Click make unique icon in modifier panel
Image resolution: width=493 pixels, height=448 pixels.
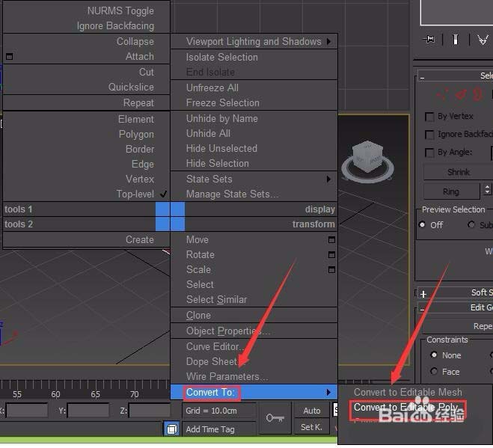tap(483, 40)
